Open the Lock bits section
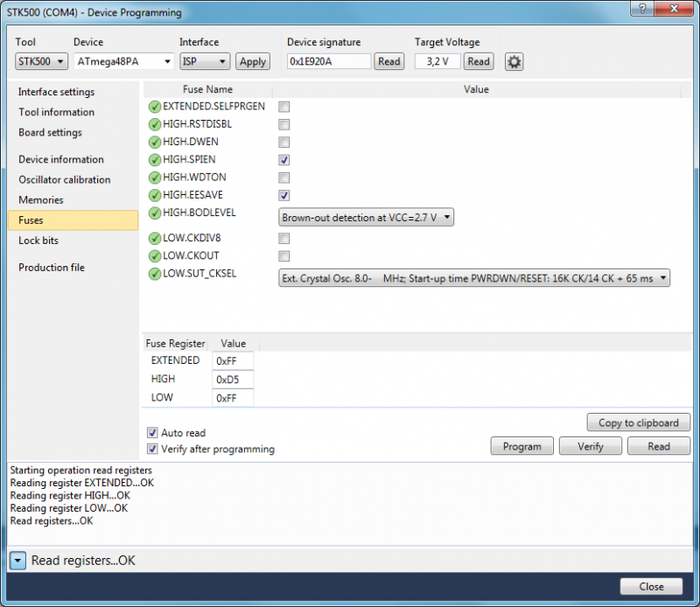This screenshot has height=607, width=700. point(38,241)
